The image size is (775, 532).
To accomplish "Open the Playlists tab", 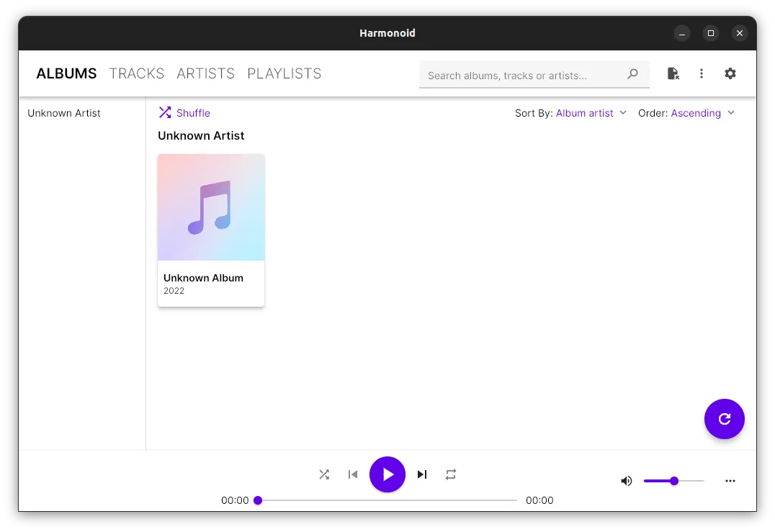I will coord(284,73).
